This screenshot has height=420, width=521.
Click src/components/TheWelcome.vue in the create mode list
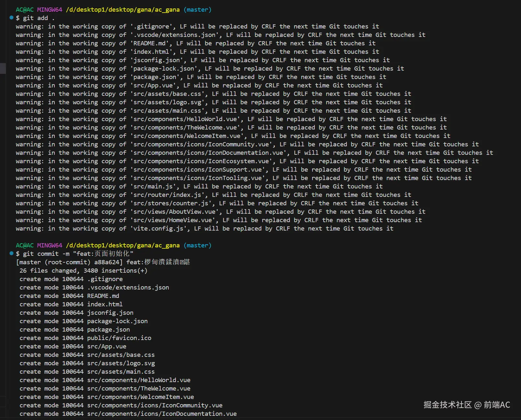(x=139, y=389)
